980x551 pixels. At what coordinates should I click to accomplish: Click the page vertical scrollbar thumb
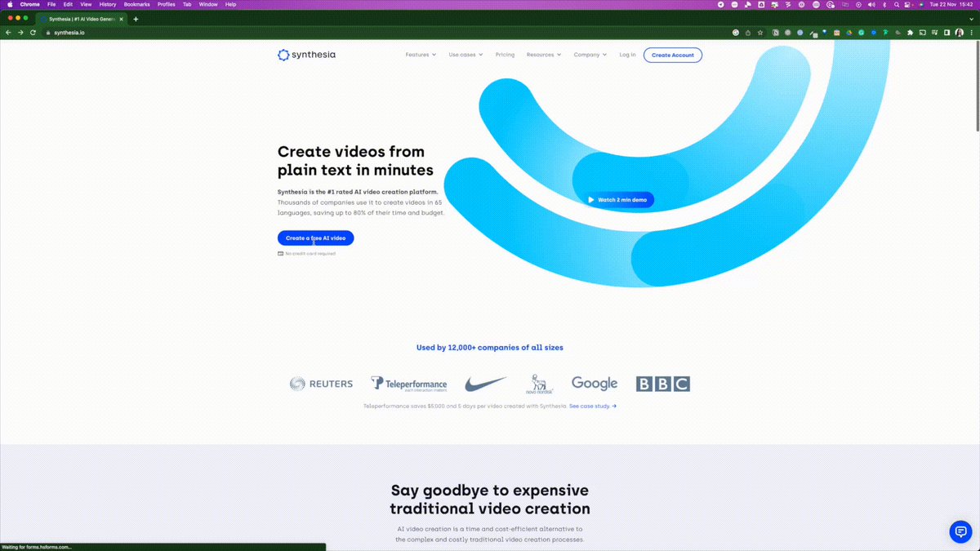pos(976,86)
